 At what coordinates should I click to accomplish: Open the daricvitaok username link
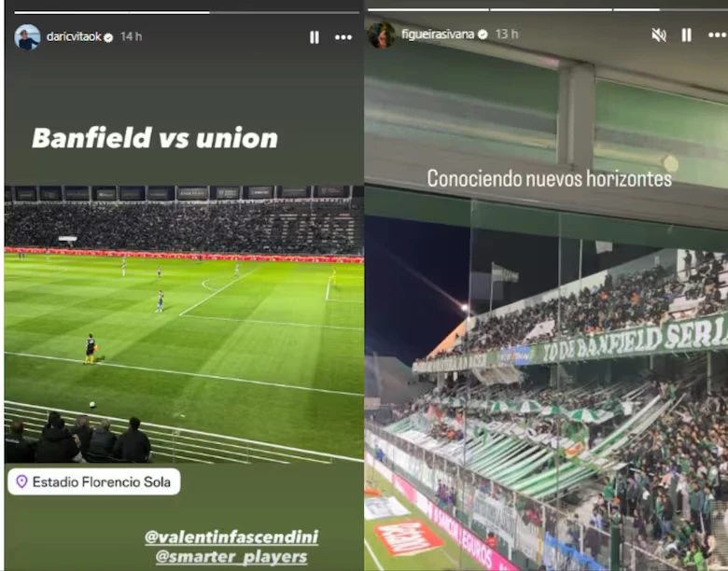point(74,36)
